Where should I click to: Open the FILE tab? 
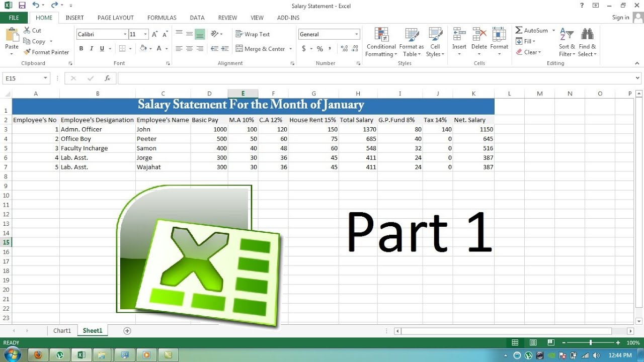(14, 18)
